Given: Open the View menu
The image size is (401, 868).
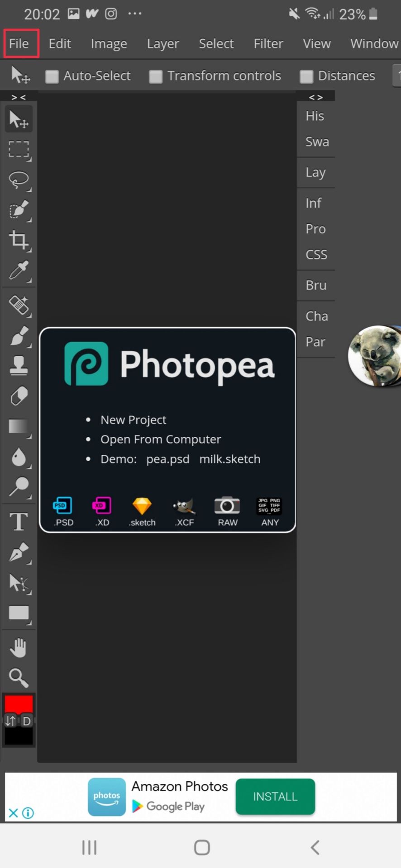Looking at the screenshot, I should tap(317, 43).
